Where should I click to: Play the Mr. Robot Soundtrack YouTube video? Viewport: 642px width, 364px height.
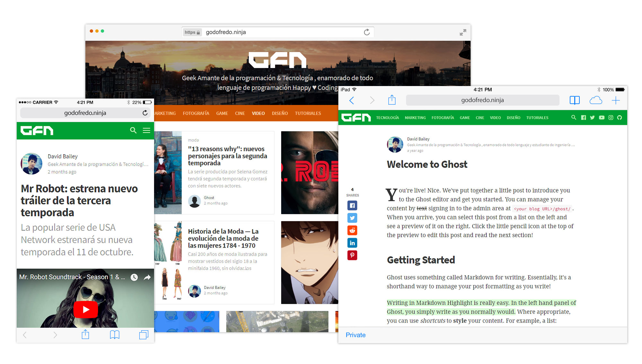86,309
